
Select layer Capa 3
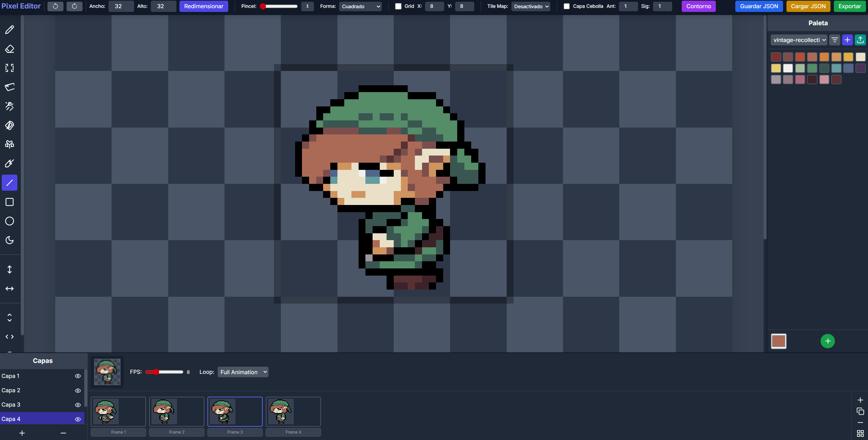pos(42,405)
